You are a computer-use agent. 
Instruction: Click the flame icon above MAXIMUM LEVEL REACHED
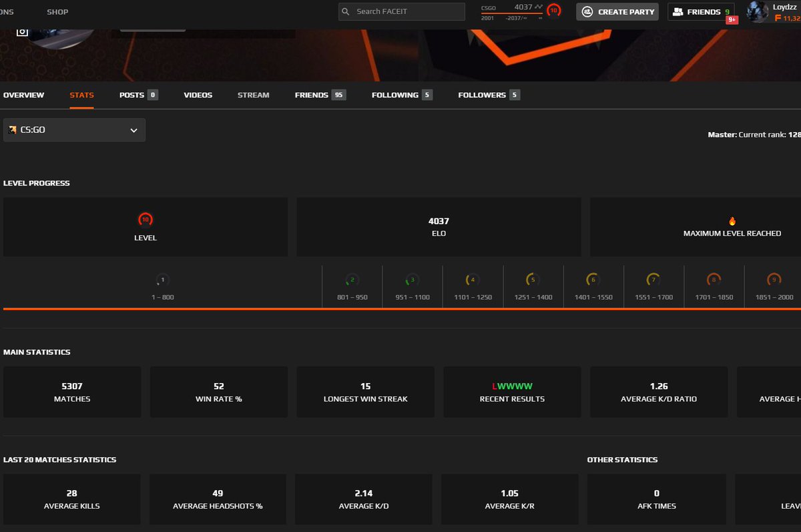click(x=732, y=221)
